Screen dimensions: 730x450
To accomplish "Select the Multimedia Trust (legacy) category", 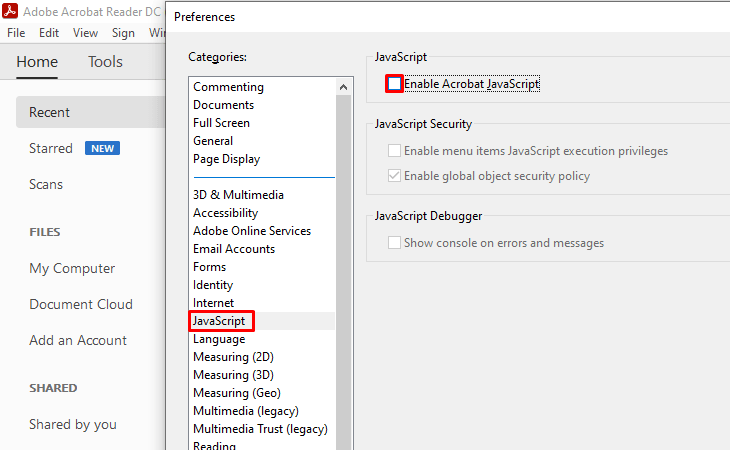I will (x=260, y=429).
